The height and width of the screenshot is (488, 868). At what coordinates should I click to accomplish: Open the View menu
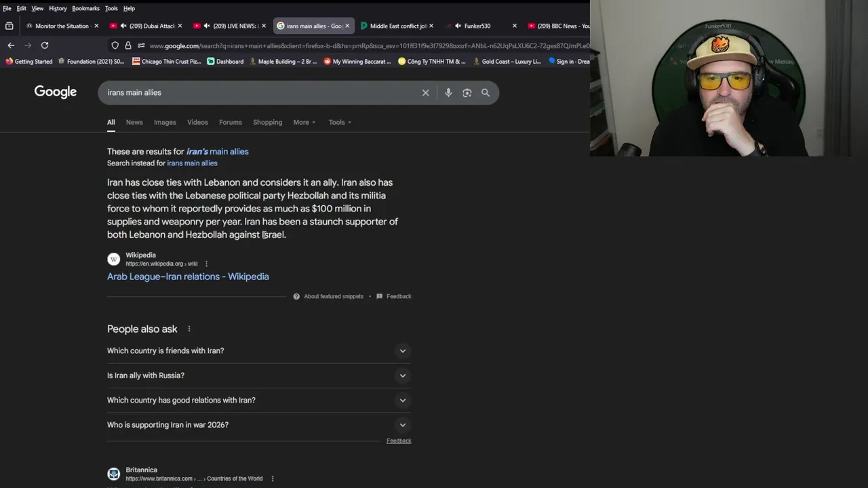pos(37,8)
